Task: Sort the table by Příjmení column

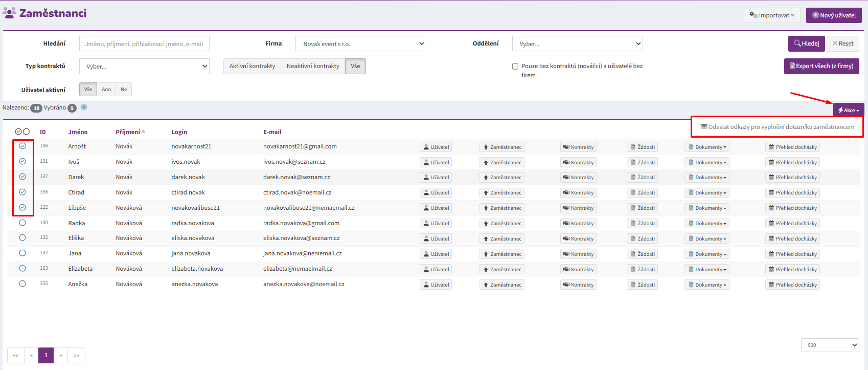Action: tap(128, 132)
